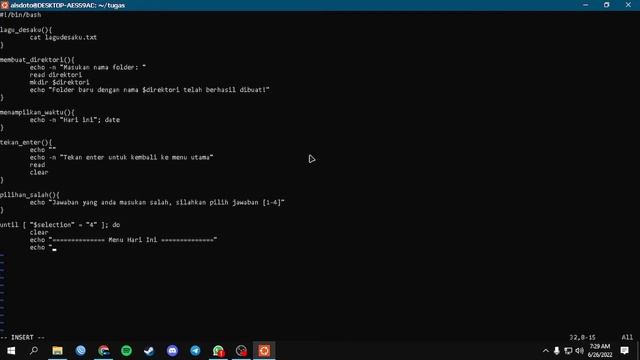Click the read direktori line
Image resolution: width=640 pixels, height=360 pixels.
tap(56, 75)
